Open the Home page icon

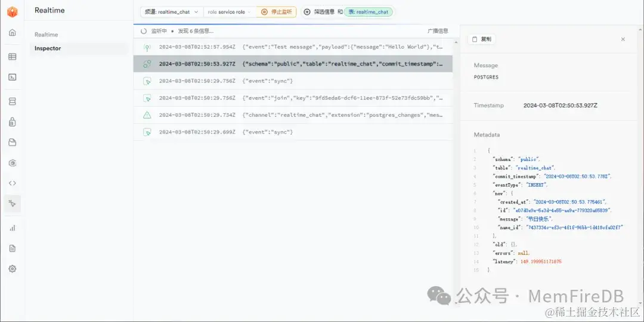pyautogui.click(x=13, y=32)
